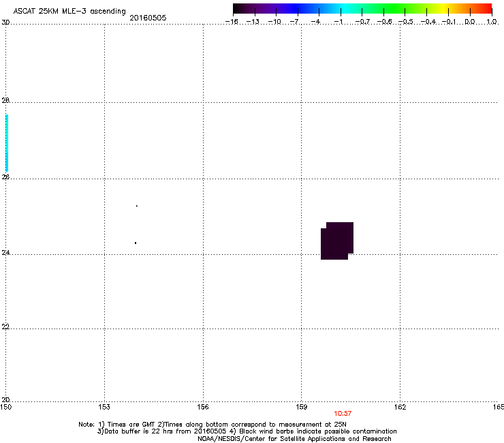The height and width of the screenshot is (443, 504).
Task: Click the -0.5 color scale label
Action: coord(406,22)
